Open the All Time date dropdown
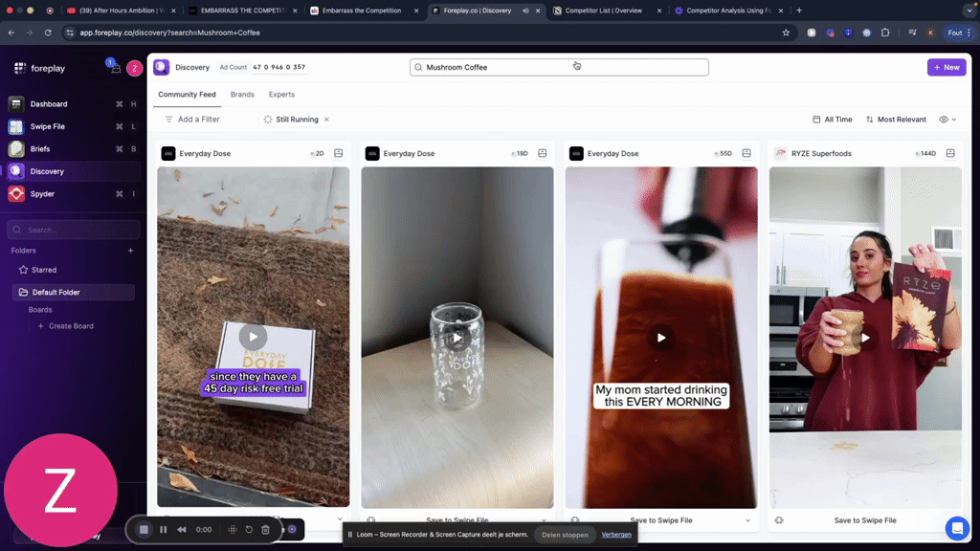Viewport: 980px width, 551px height. coord(832,120)
